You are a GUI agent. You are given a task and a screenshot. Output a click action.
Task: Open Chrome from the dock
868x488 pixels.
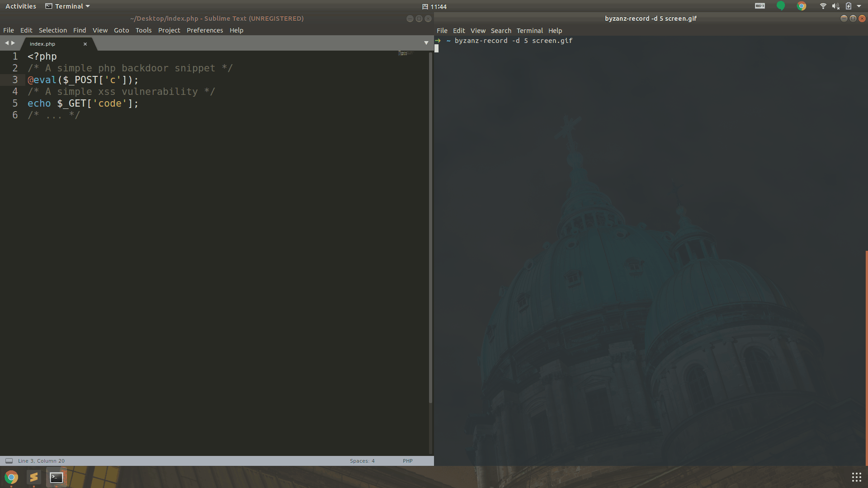tap(11, 477)
